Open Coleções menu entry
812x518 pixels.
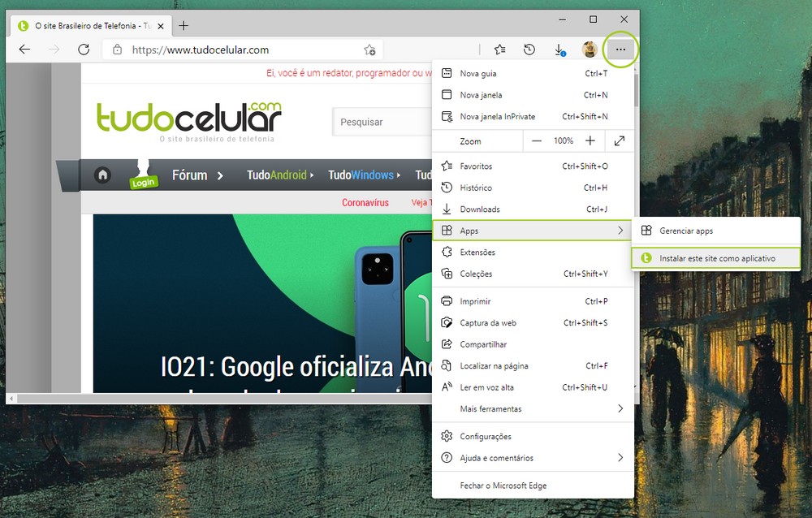click(x=533, y=274)
